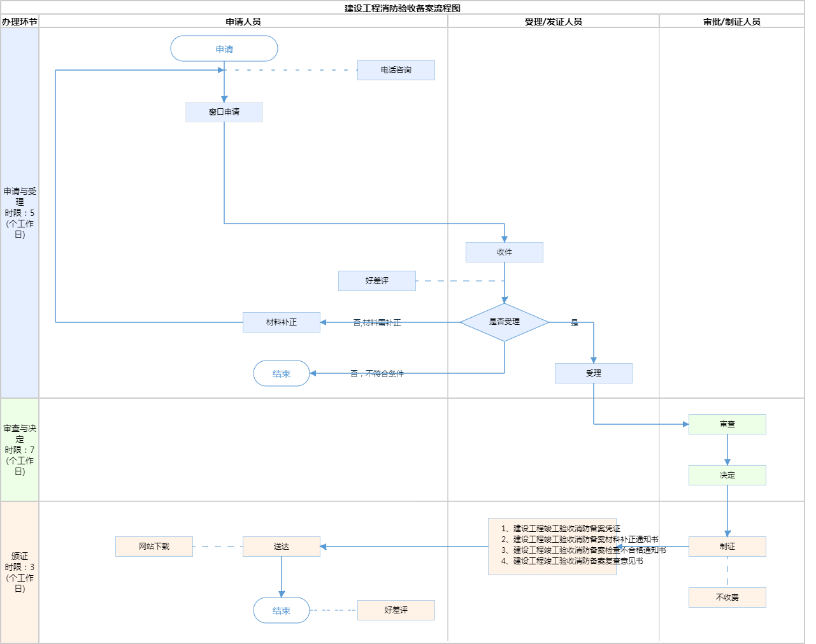Select the 是否受理 decision diamond

click(x=504, y=322)
